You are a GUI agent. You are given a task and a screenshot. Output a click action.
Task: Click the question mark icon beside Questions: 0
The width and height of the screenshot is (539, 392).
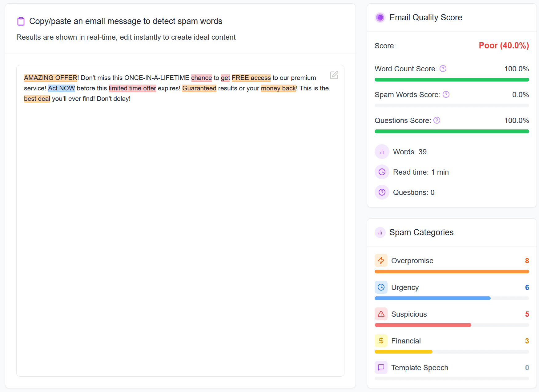click(382, 192)
